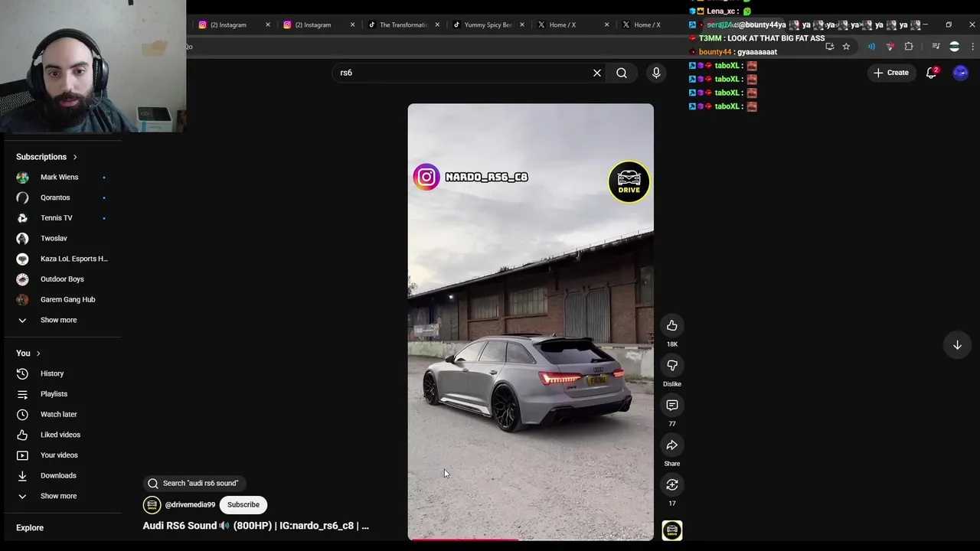Click install app icon in address bar
This screenshot has height=551, width=980.
tap(830, 47)
